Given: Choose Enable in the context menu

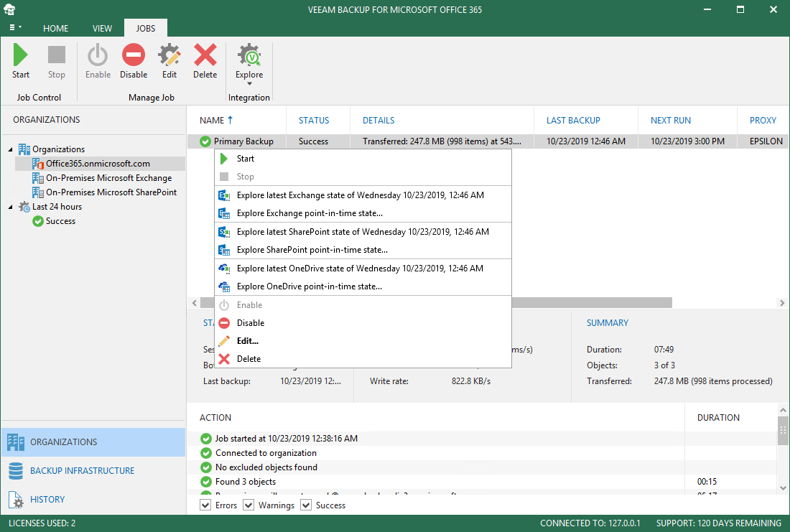Looking at the screenshot, I should pos(363,305).
